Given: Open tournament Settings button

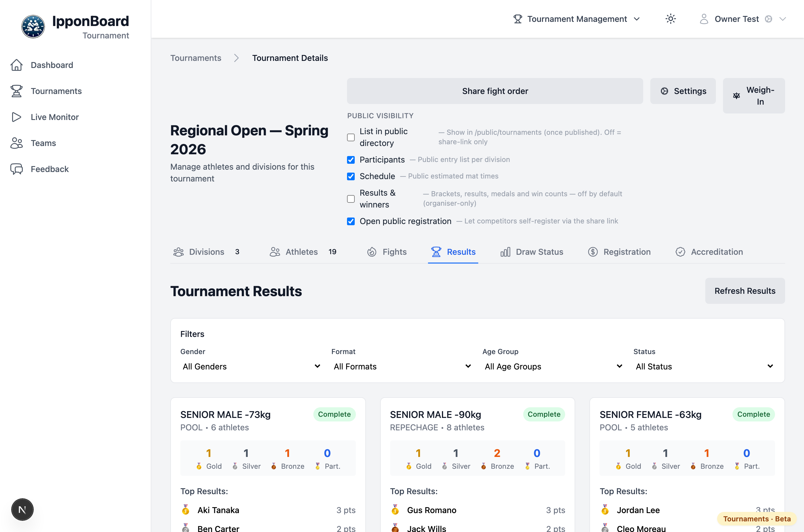Looking at the screenshot, I should click(x=683, y=91).
